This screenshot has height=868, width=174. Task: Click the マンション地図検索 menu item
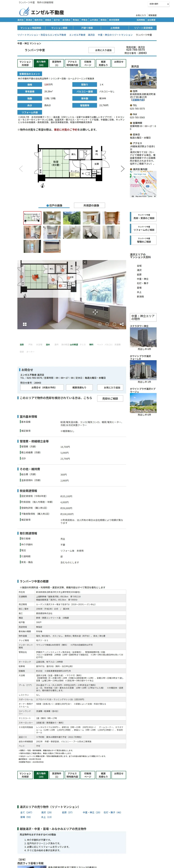point(31,28)
